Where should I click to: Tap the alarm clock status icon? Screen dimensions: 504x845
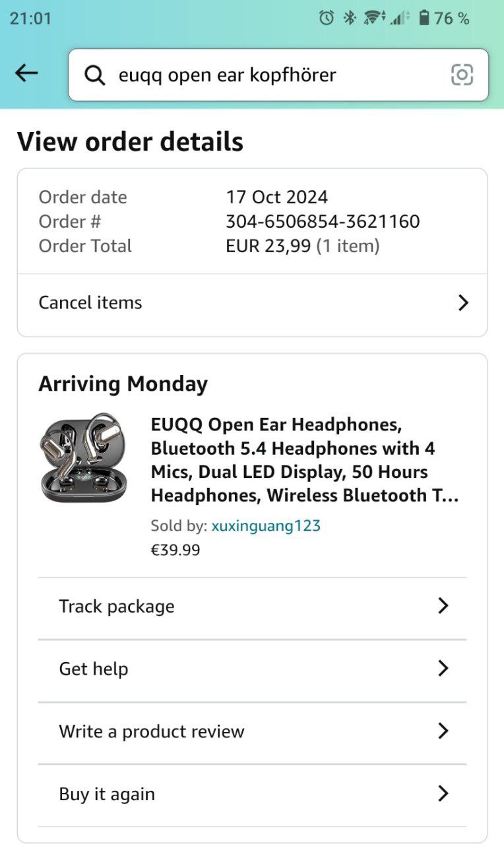click(x=326, y=18)
